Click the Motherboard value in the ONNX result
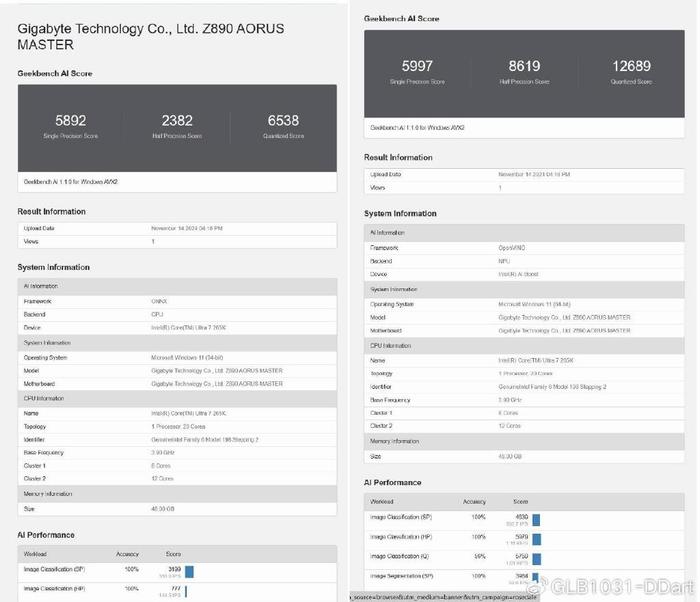 pos(217,384)
